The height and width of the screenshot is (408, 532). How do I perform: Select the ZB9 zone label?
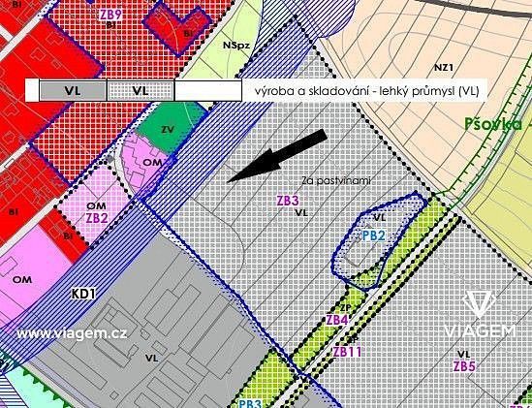(x=110, y=16)
